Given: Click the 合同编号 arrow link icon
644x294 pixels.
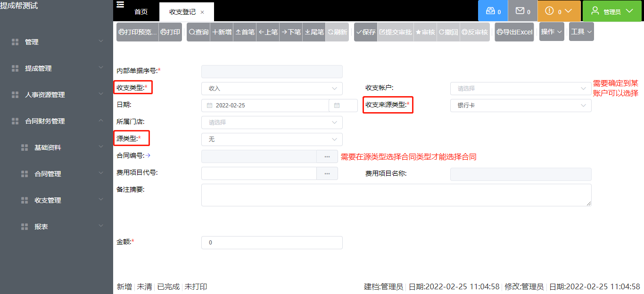Looking at the screenshot, I should (148, 155).
